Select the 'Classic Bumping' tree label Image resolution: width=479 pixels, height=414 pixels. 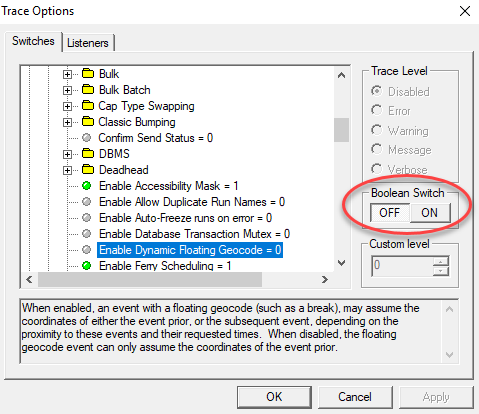(x=137, y=122)
